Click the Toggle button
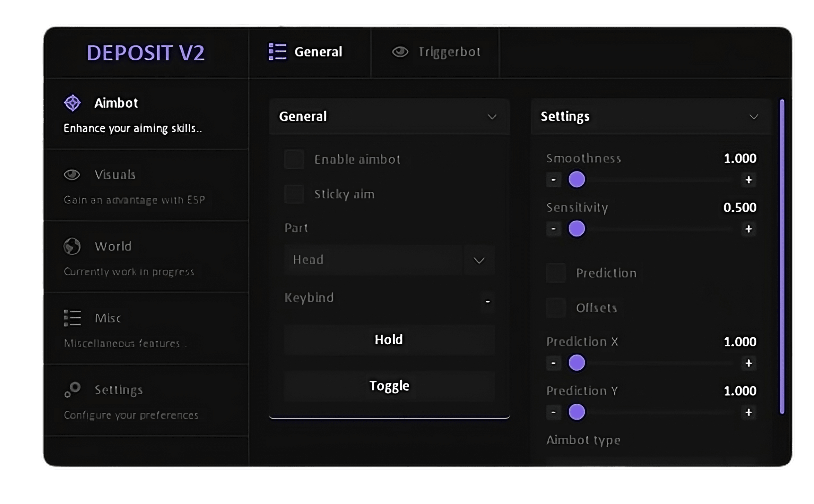The image size is (814, 504). point(388,385)
